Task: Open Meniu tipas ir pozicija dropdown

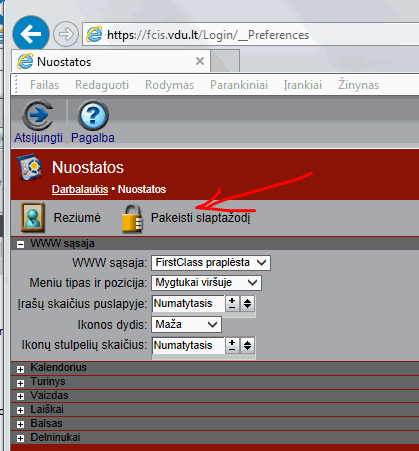Action: click(206, 283)
